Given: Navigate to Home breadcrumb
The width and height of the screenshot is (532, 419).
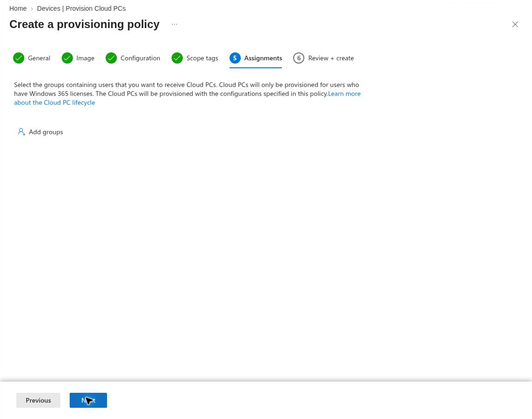Looking at the screenshot, I should click(x=18, y=8).
